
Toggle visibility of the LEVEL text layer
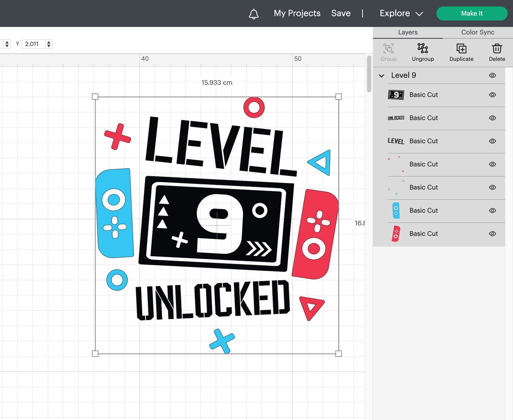[x=492, y=141]
